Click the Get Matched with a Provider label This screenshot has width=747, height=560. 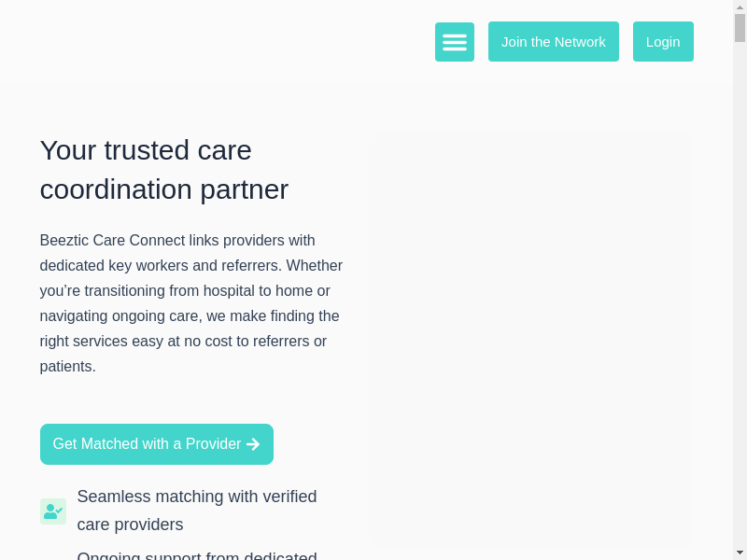tap(147, 444)
